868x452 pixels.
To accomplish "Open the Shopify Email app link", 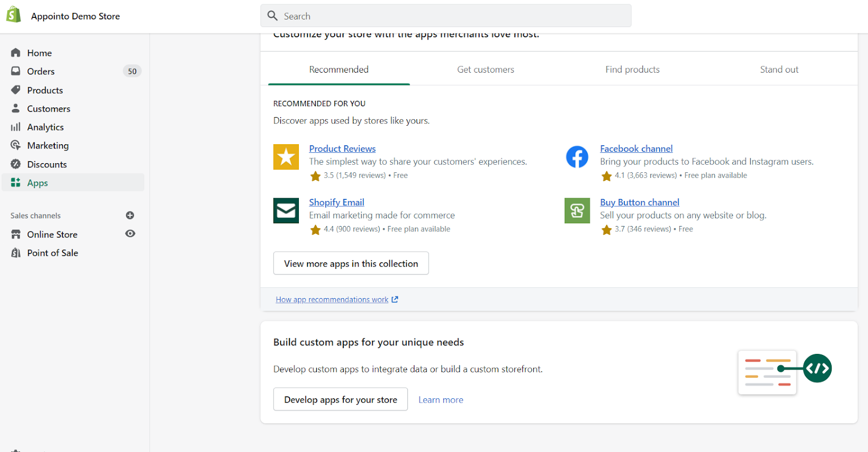I will [x=336, y=202].
